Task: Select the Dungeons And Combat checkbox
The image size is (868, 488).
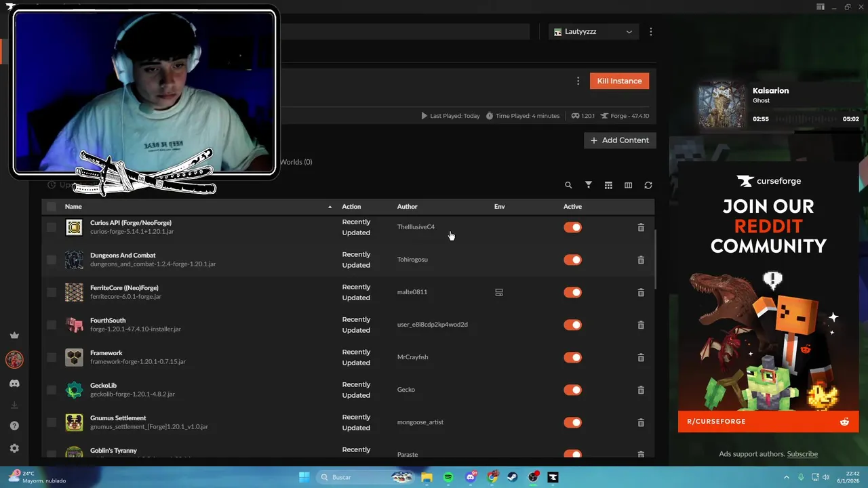Action: click(52, 260)
